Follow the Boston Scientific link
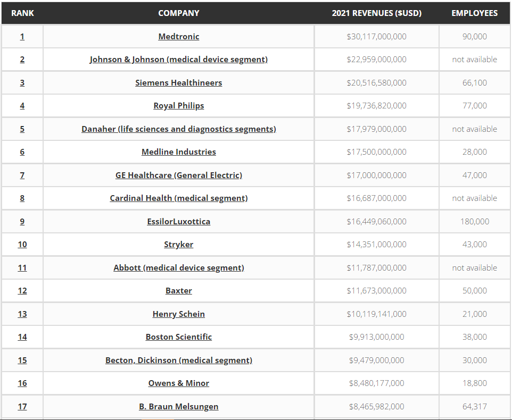Screen dimensions: 512x420 coord(179,337)
